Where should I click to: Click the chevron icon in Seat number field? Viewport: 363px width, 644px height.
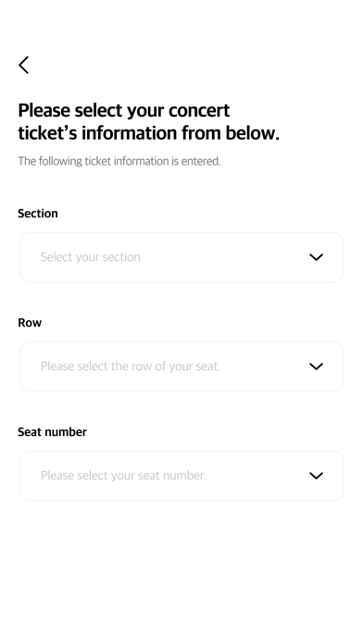pos(316,476)
